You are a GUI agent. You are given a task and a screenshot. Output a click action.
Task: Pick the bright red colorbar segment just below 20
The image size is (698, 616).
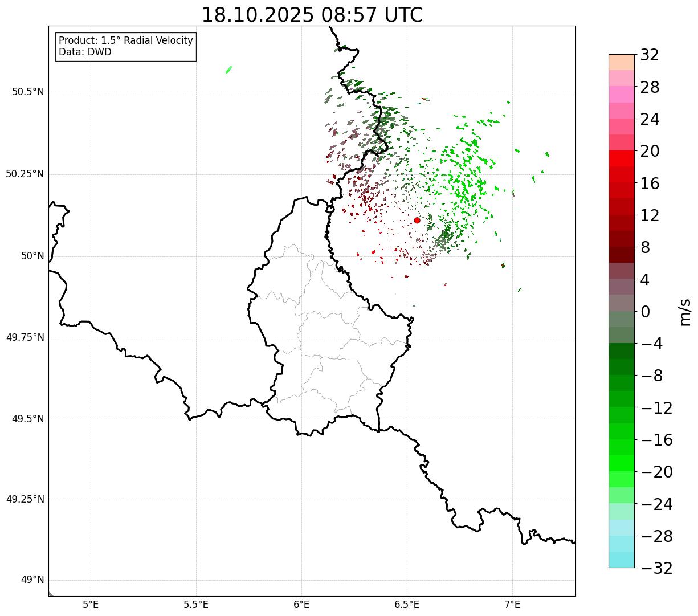coord(622,158)
